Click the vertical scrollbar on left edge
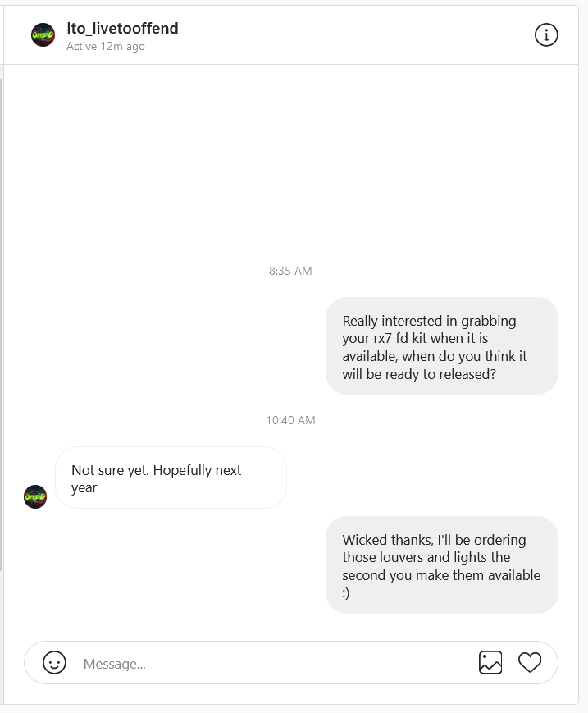Viewport: 588px width, 713px height. (x=2, y=325)
